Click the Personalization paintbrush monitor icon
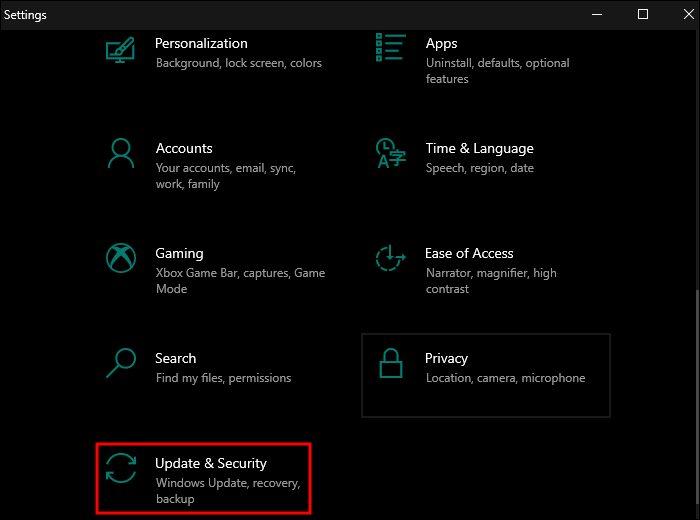 pos(120,49)
